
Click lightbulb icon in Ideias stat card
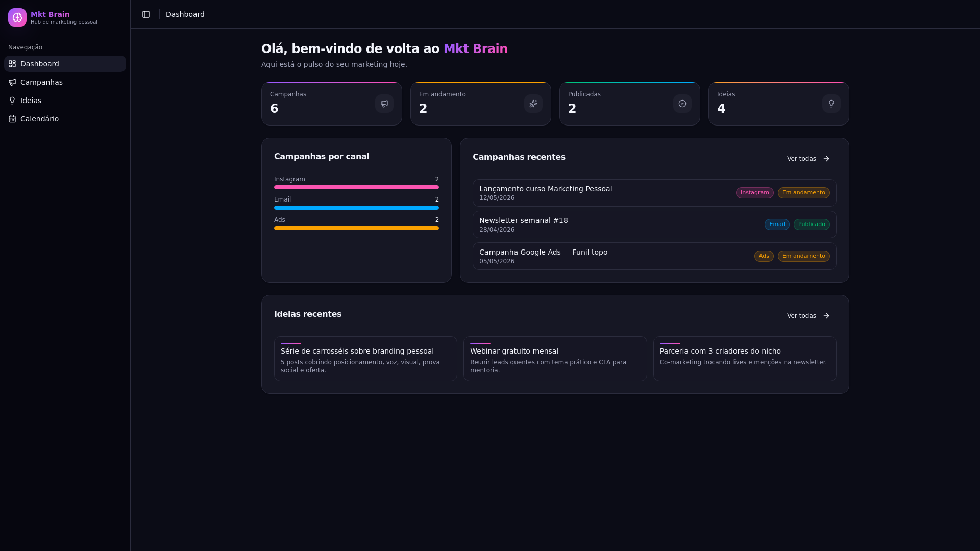pos(831,104)
